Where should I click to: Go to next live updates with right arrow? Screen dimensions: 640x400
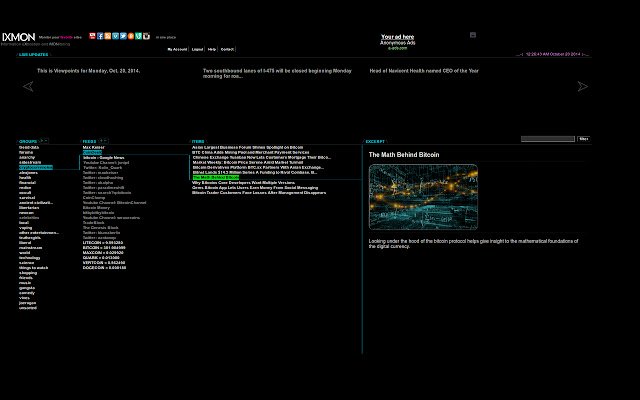coord(582,87)
